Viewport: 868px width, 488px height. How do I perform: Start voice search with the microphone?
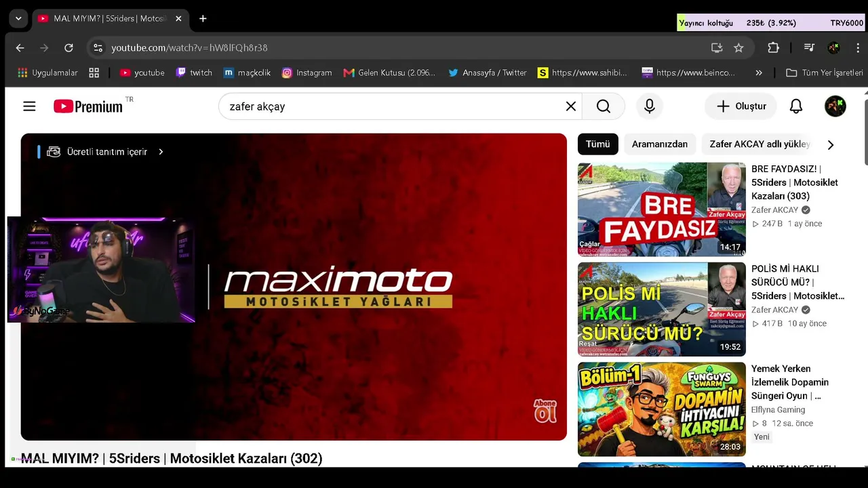click(x=650, y=106)
